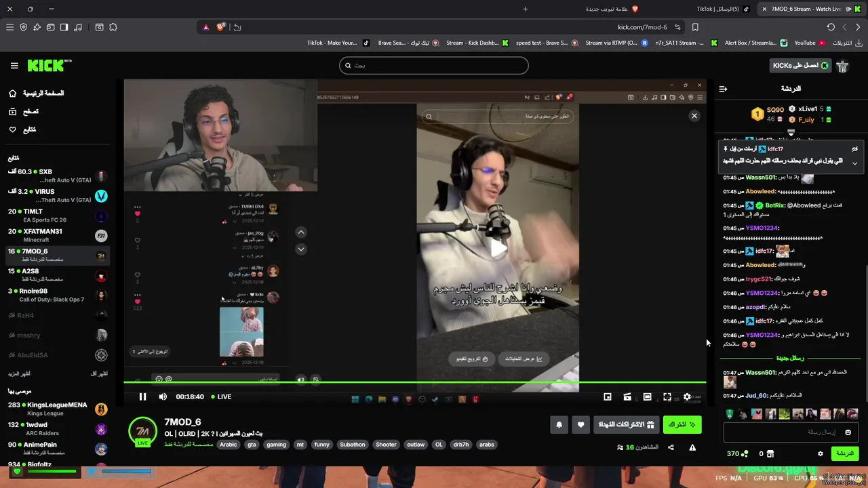The width and height of the screenshot is (868, 488).
Task: Select the Arabic tag
Action: (x=229, y=445)
